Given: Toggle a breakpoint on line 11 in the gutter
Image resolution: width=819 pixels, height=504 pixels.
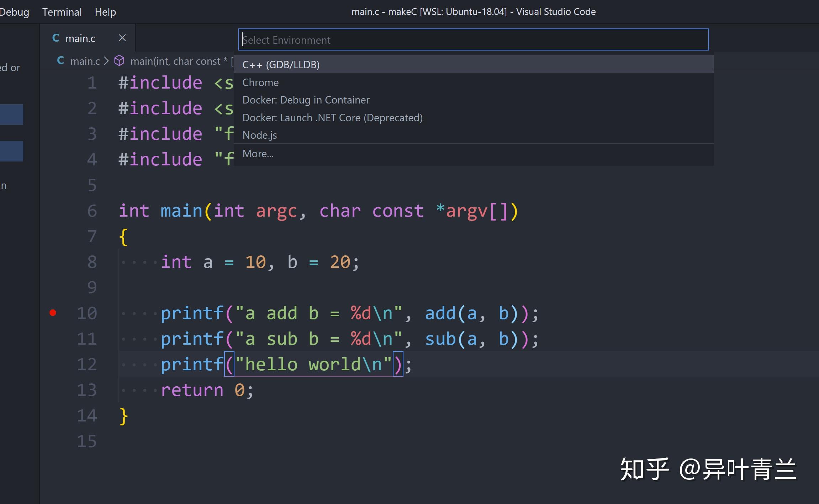Looking at the screenshot, I should pyautogui.click(x=53, y=338).
